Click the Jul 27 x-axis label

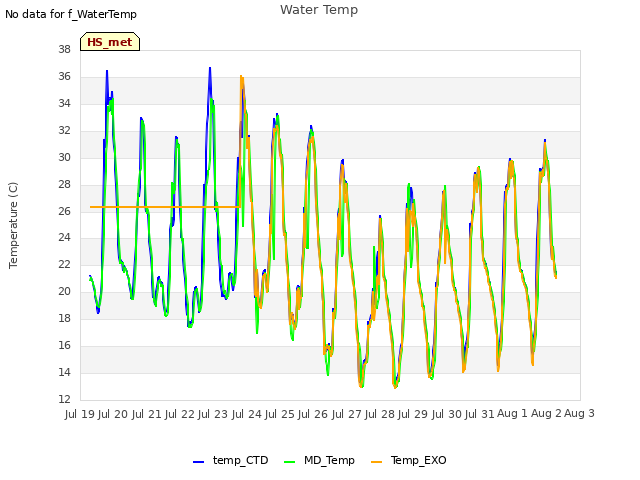coord(347,414)
